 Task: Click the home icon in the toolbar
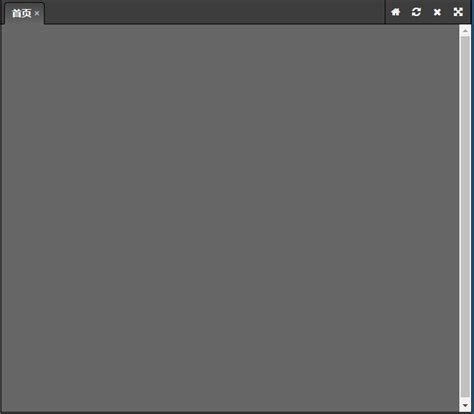(395, 12)
